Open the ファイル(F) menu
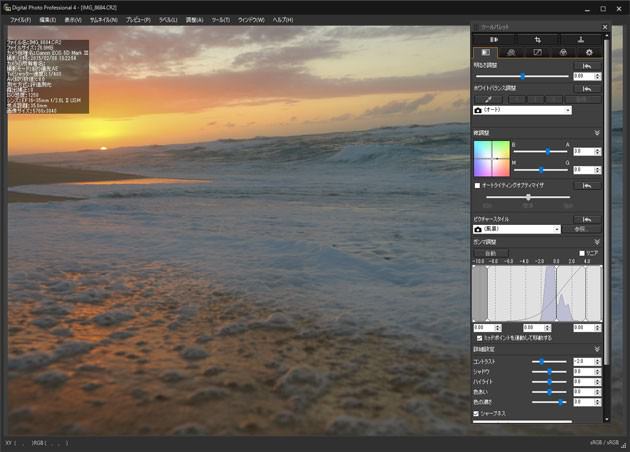Image resolution: width=630 pixels, height=452 pixels. 21,19
